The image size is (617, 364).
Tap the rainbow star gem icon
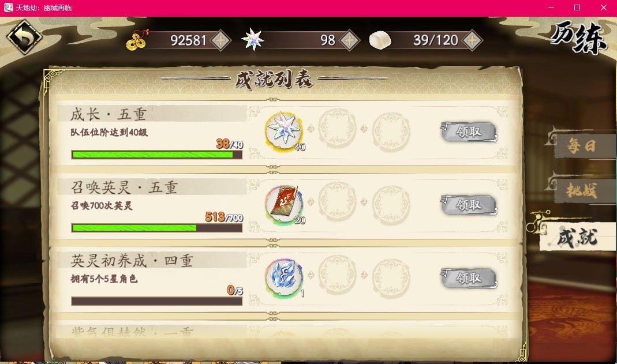tap(252, 40)
